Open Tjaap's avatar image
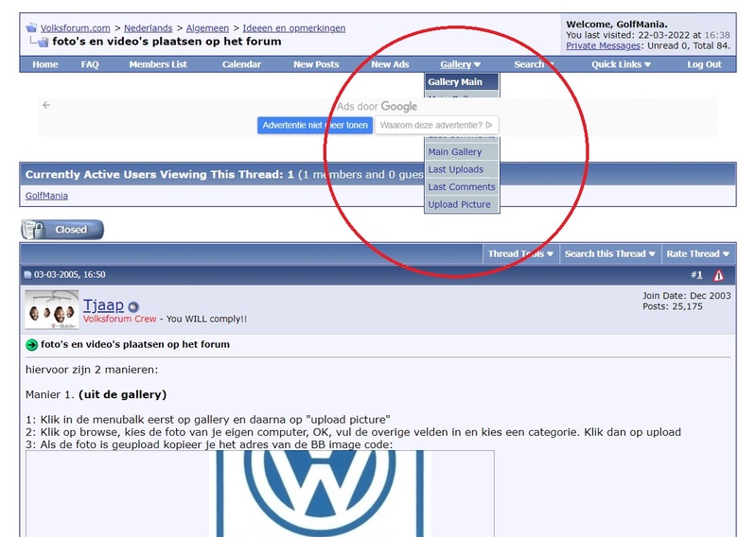Viewport: 756px width, 537px height. pyautogui.click(x=52, y=310)
